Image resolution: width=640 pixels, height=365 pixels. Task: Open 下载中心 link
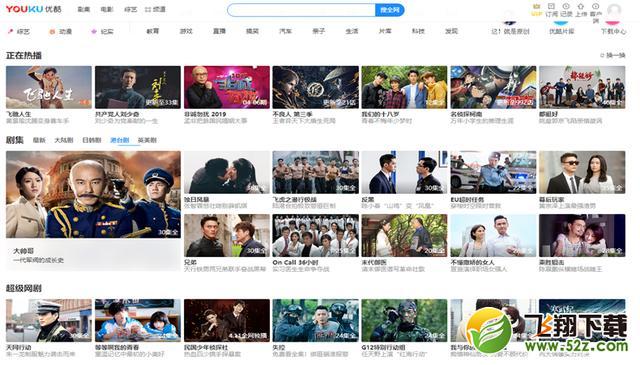(x=613, y=31)
